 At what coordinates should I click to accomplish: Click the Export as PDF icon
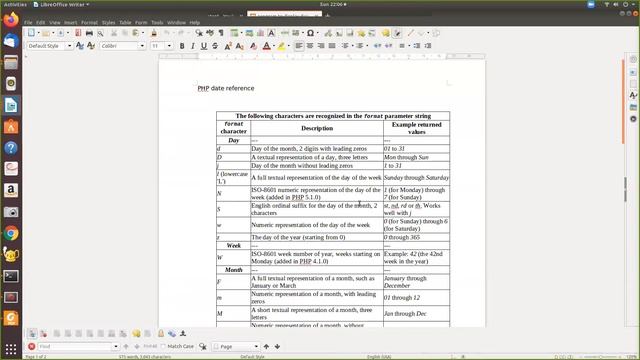(78, 33)
